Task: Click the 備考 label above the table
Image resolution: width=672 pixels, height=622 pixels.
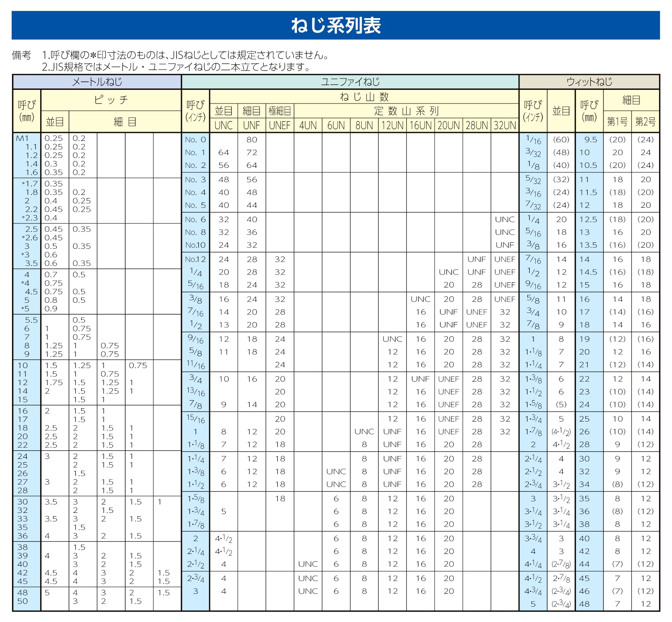Action: [21, 55]
